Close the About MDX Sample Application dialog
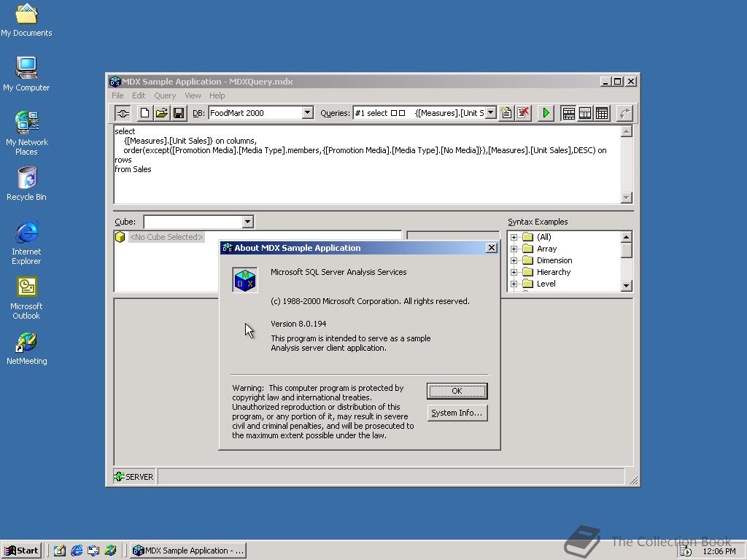 [x=491, y=248]
